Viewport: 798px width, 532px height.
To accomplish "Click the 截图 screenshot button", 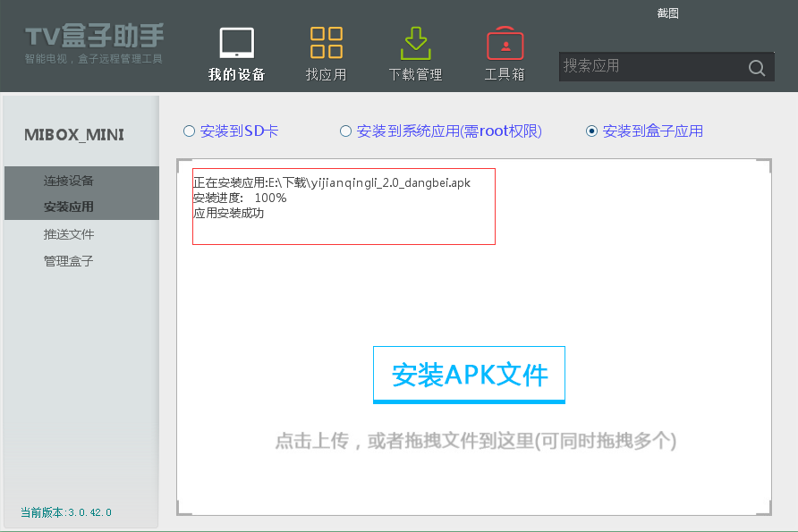I will 667,13.
